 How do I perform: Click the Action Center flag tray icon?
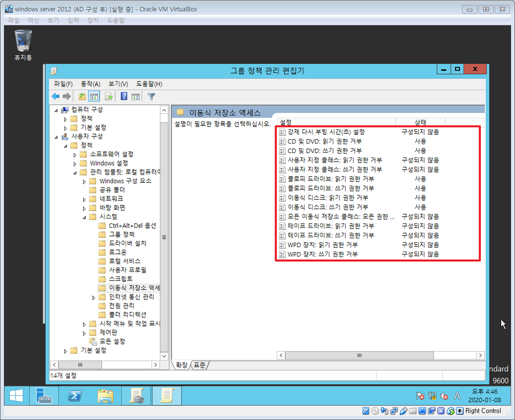coord(420,396)
